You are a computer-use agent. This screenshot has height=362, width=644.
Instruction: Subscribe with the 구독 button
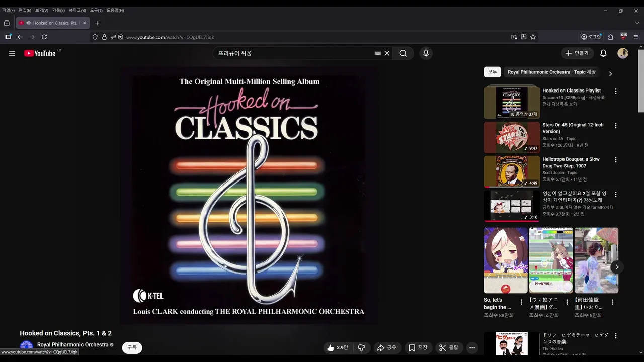pos(132,348)
